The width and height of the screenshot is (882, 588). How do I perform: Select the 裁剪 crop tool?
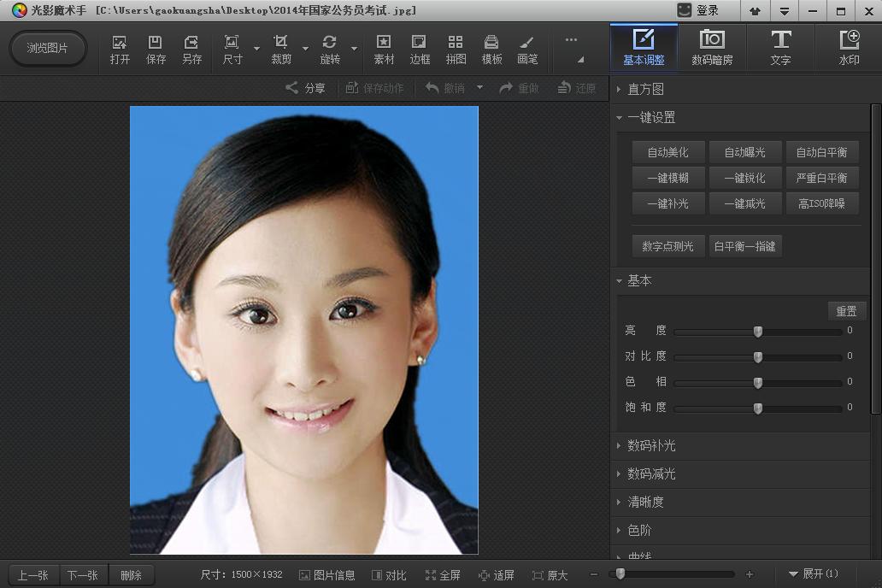279,48
